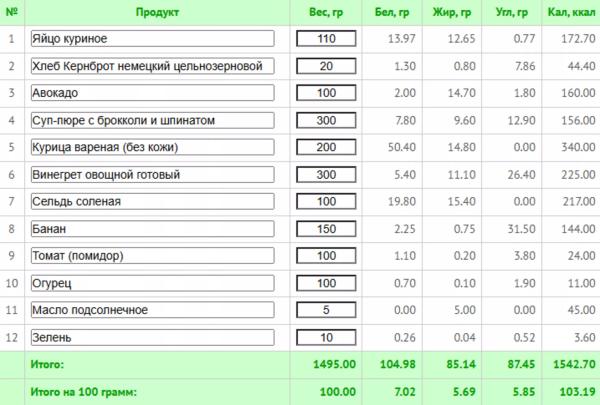
Task: Click the 'Сельдь соленая' product field
Action: coord(153,201)
